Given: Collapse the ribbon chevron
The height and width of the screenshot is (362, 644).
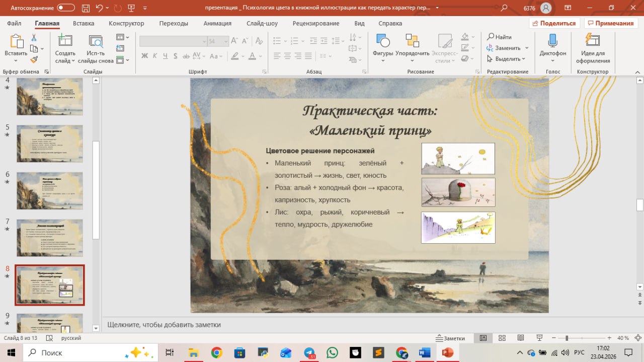Looking at the screenshot, I should pyautogui.click(x=636, y=71).
